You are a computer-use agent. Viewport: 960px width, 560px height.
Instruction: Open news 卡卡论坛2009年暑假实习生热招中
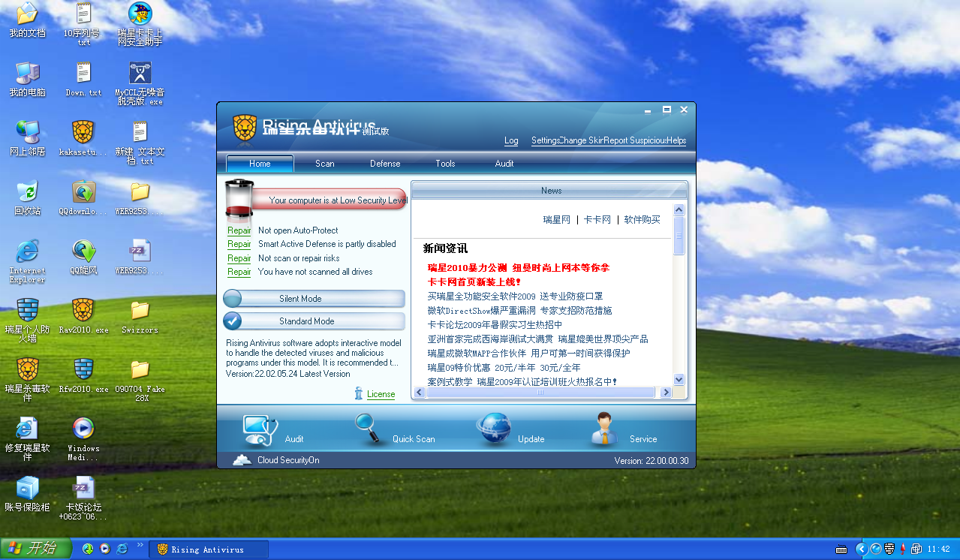click(x=495, y=324)
